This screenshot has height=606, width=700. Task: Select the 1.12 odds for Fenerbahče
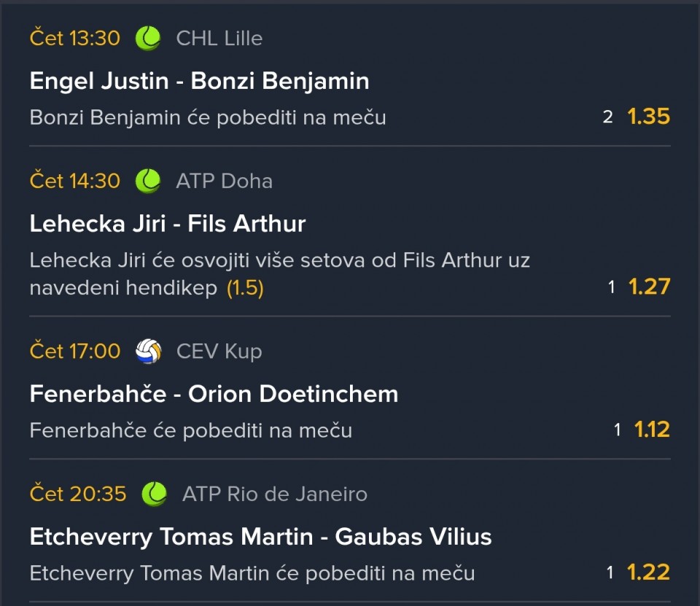651,430
